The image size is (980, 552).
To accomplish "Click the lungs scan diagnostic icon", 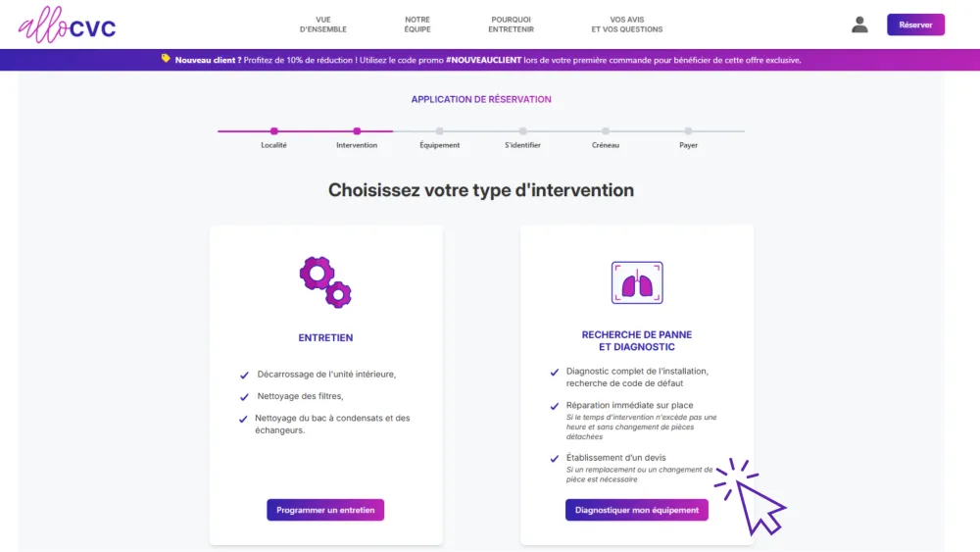I will [x=637, y=282].
